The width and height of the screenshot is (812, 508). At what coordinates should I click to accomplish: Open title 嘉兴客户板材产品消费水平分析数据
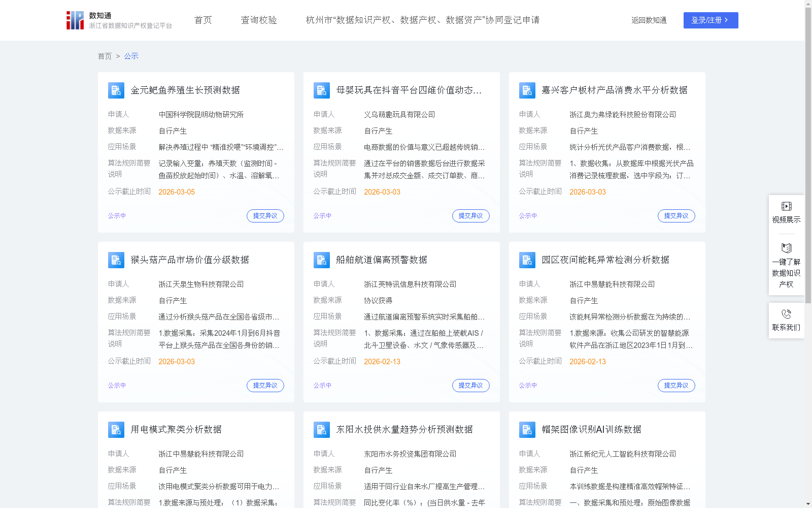(615, 90)
